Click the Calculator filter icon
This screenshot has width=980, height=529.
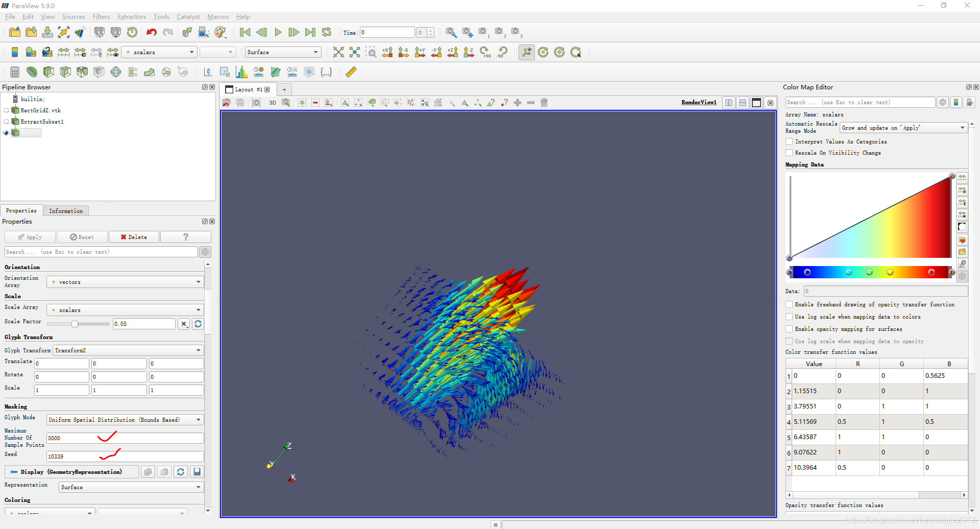(15, 72)
